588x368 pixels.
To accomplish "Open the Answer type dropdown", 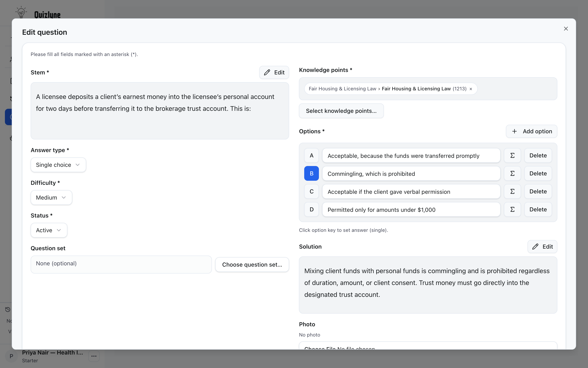I will tap(58, 165).
